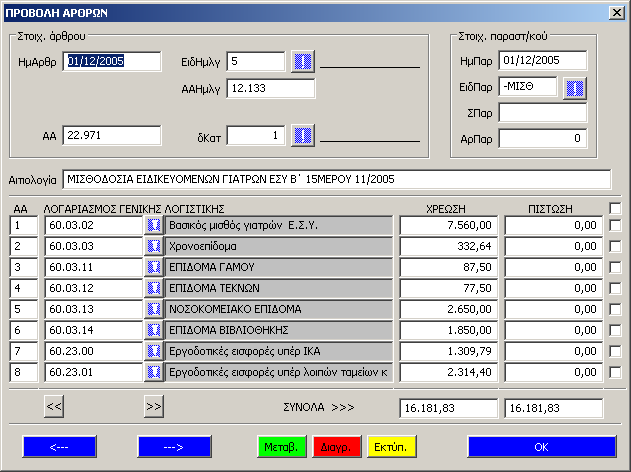Click the ΗμΠαρ date field
This screenshot has height=472, width=631.
[542, 61]
